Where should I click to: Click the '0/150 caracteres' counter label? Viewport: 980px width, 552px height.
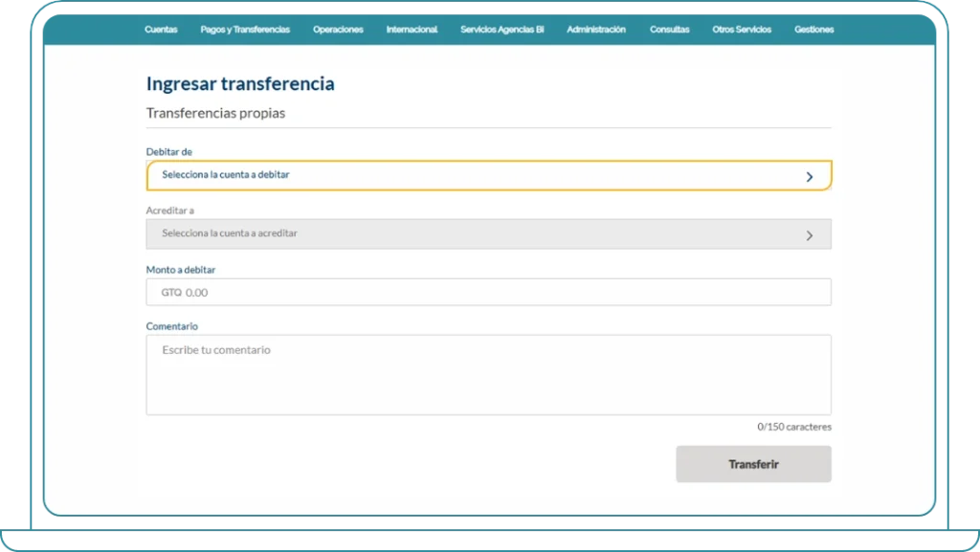tap(794, 427)
